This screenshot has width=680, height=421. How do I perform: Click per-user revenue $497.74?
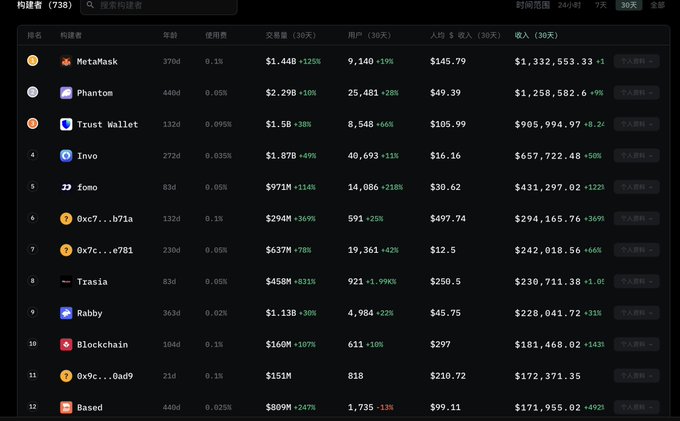click(448, 219)
